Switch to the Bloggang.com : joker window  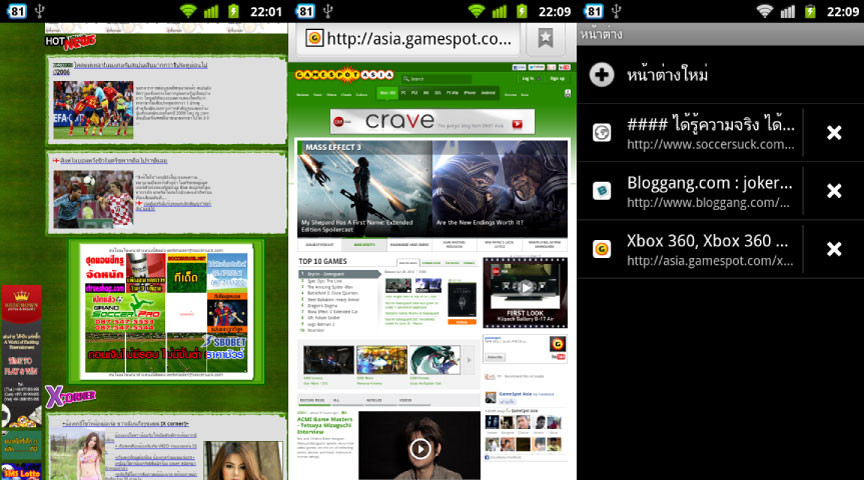tap(690, 191)
